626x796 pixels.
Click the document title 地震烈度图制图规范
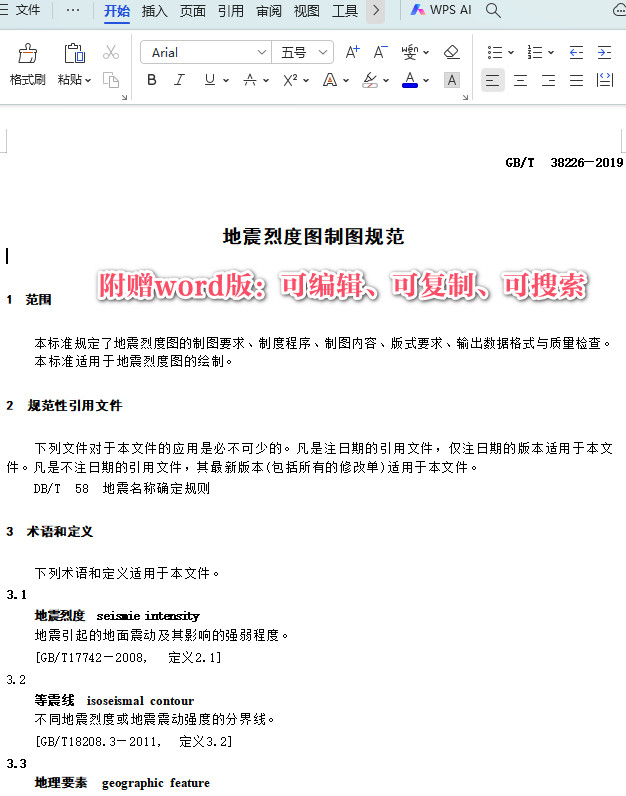(313, 237)
